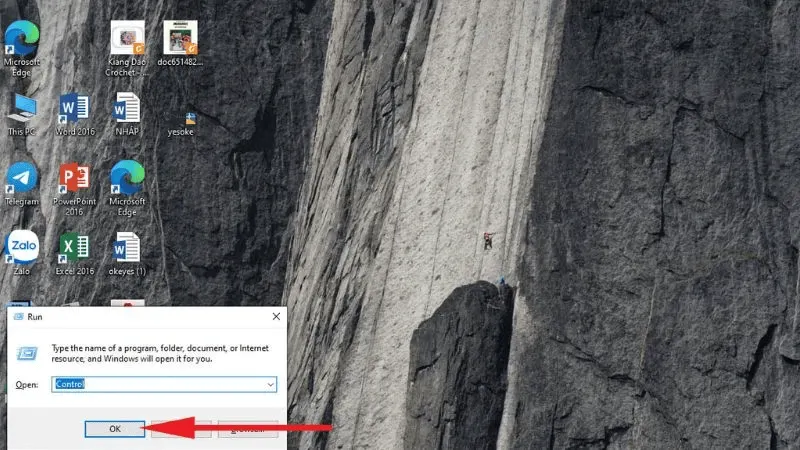The height and width of the screenshot is (450, 800).
Task: Expand the Open combo box dropdown arrow
Action: pyautogui.click(x=271, y=384)
